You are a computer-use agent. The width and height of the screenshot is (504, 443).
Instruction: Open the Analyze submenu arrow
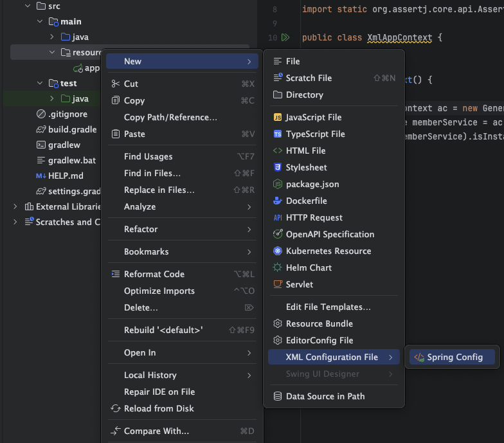tap(249, 207)
